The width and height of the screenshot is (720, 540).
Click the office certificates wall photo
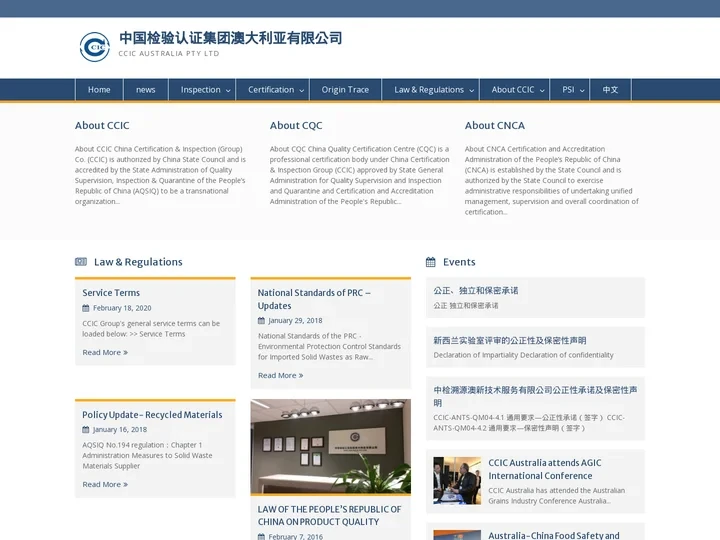point(331,446)
